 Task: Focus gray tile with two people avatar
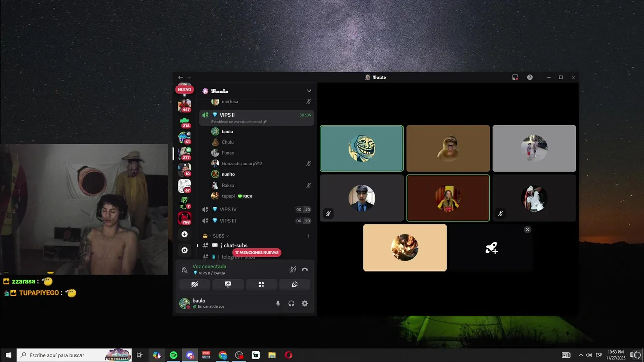point(534,148)
